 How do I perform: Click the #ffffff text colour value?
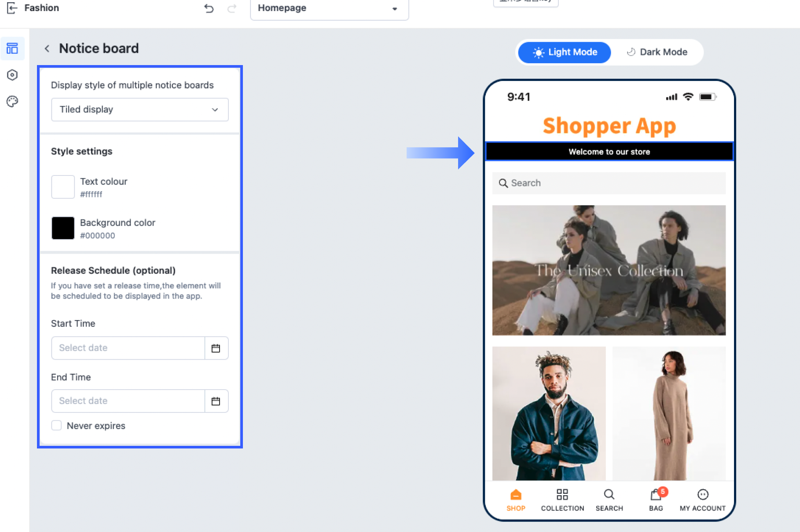point(91,194)
